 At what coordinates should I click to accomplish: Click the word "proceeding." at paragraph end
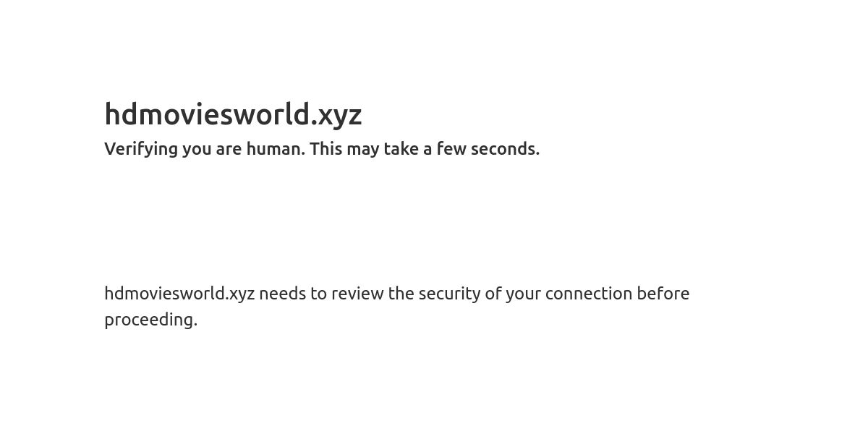click(x=150, y=320)
